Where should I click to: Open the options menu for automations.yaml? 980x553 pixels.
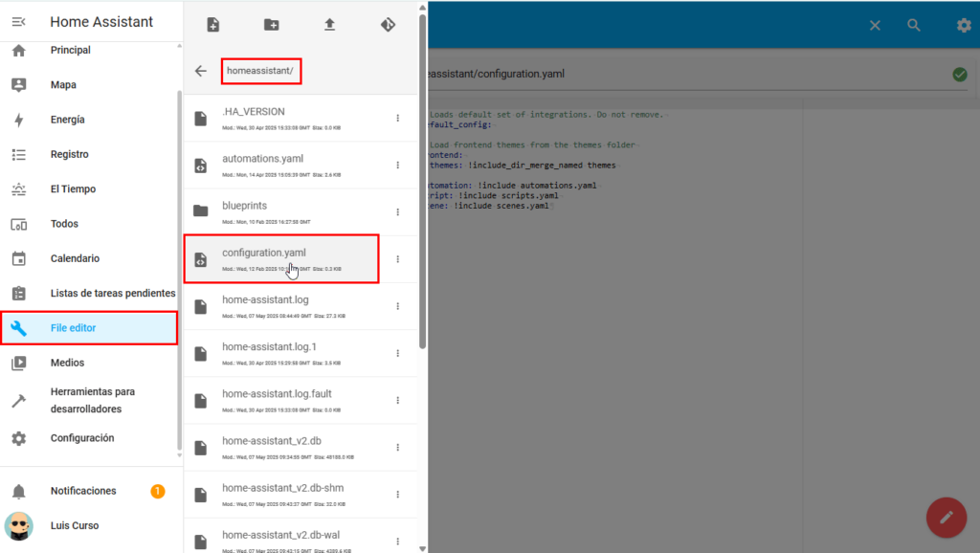point(397,166)
